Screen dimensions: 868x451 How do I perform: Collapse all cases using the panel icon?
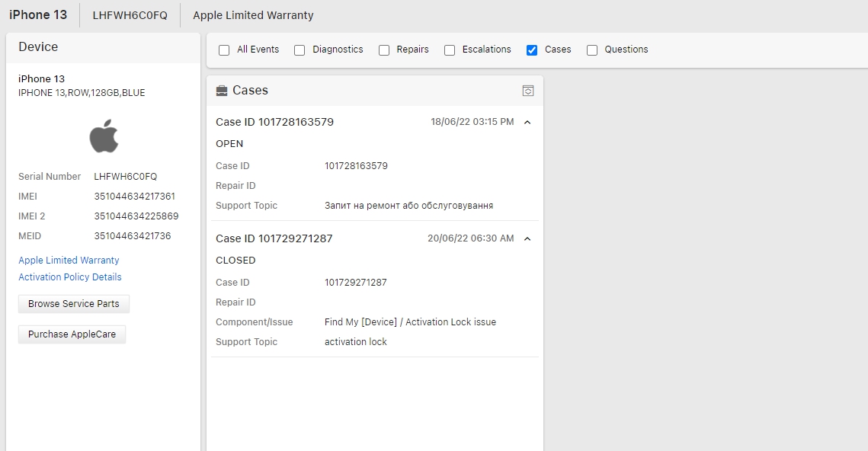(528, 91)
